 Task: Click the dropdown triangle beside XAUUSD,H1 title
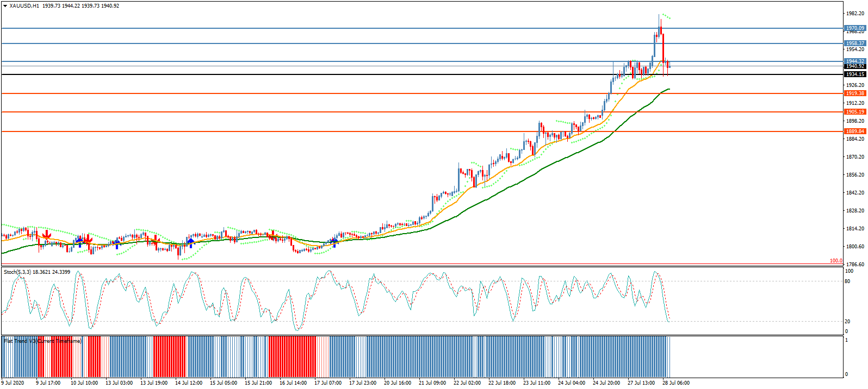5,6
